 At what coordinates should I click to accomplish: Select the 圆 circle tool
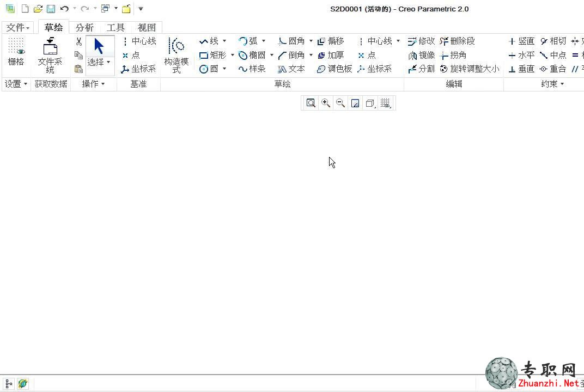tap(209, 69)
